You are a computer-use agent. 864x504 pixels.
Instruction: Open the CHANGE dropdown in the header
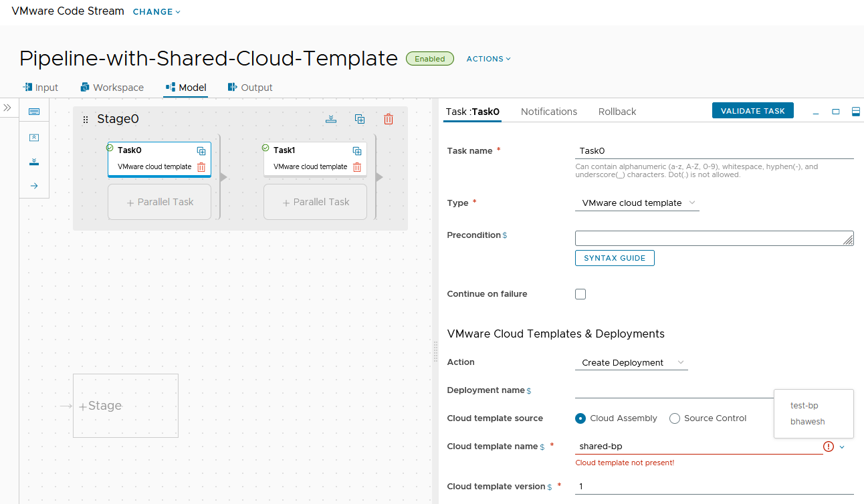[x=156, y=12]
